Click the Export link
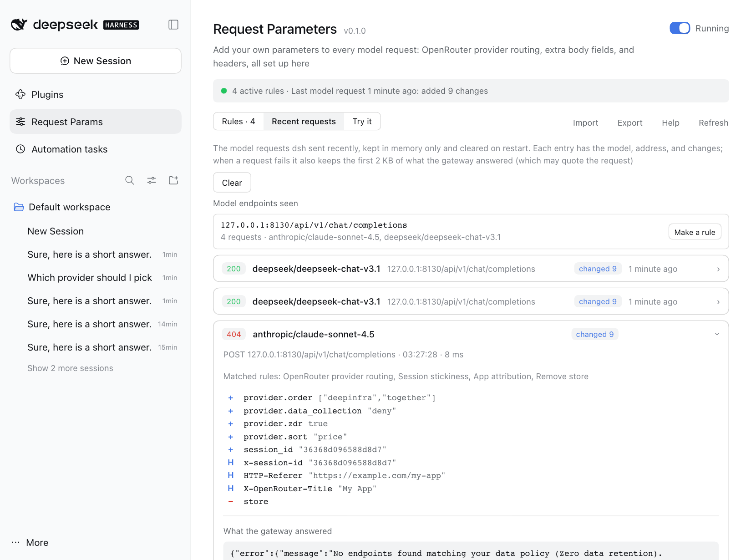 point(630,122)
